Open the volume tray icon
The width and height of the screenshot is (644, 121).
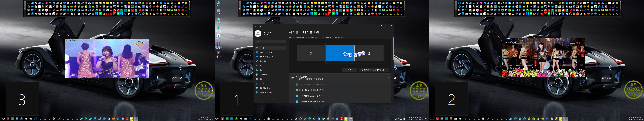tap(398, 119)
